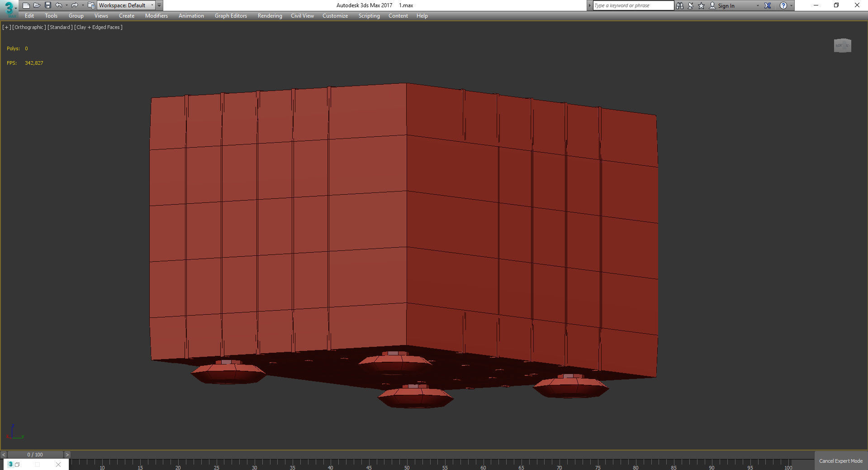This screenshot has height=470, width=868.
Task: Click the 0 / 100 time slider handle
Action: point(35,455)
